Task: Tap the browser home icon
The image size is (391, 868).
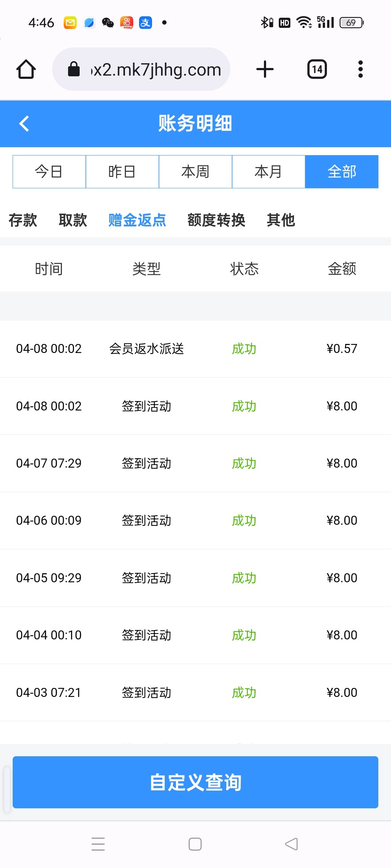Action: click(26, 69)
